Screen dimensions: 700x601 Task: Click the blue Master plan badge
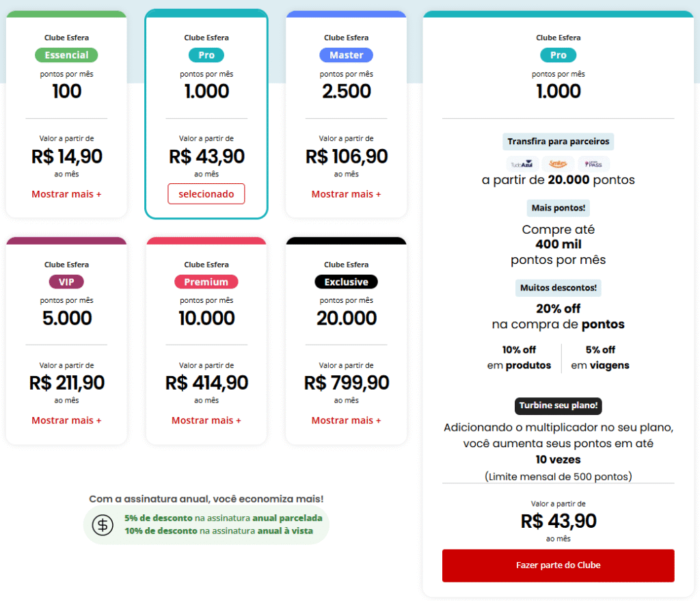click(x=346, y=55)
